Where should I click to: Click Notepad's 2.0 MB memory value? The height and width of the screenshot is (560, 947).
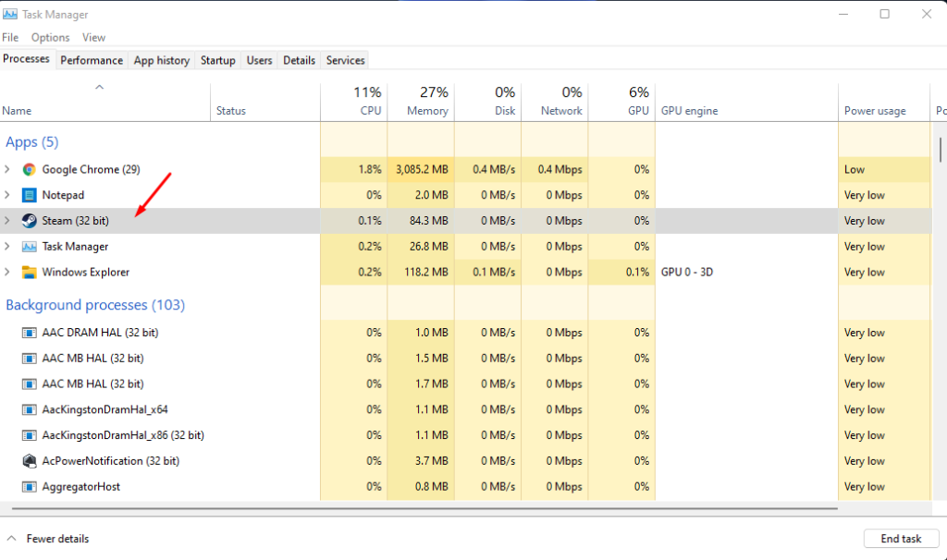pyautogui.click(x=431, y=195)
